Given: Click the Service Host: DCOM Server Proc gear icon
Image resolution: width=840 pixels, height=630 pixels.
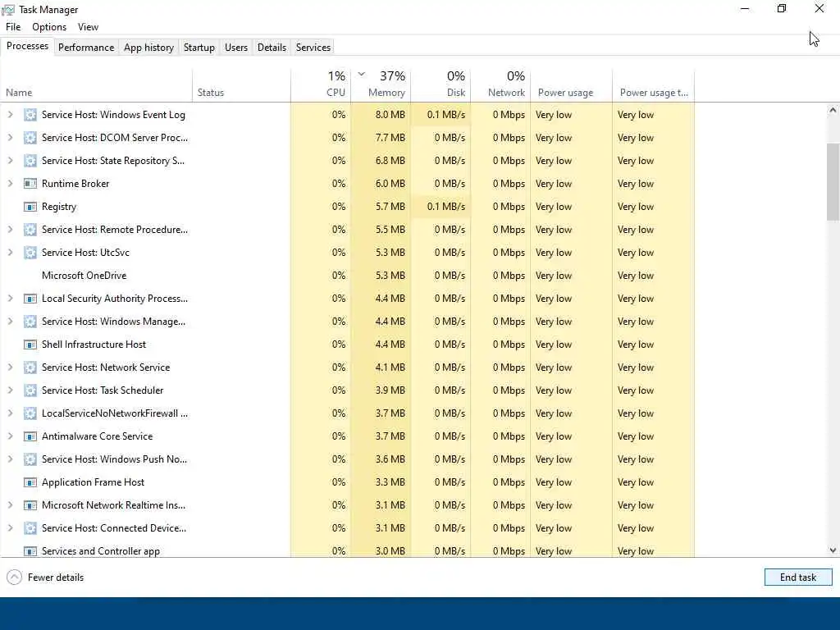Looking at the screenshot, I should click(x=30, y=138).
